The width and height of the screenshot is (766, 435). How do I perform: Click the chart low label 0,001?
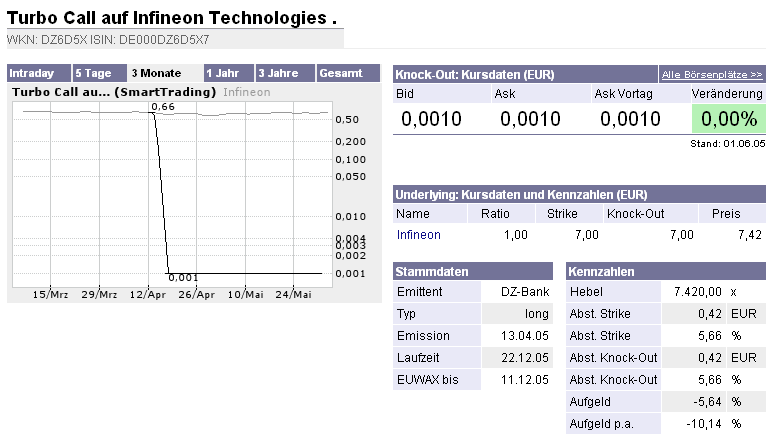[183, 278]
